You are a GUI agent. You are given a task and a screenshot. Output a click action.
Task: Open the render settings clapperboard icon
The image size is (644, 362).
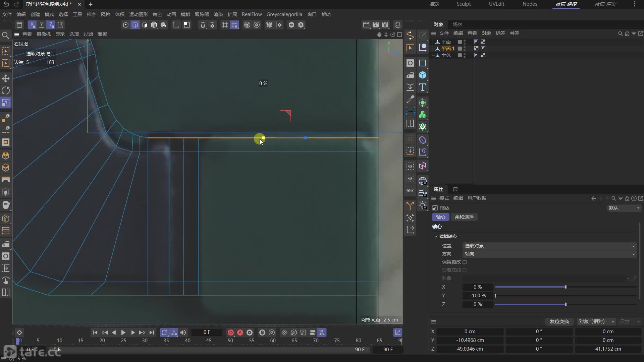click(385, 25)
